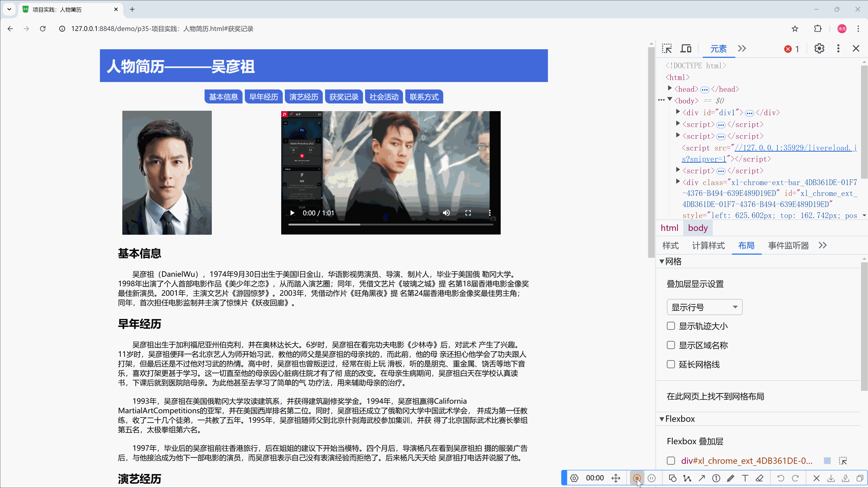Quick-save capture with lightning download icon
This screenshot has width=868, height=488.
(845, 478)
